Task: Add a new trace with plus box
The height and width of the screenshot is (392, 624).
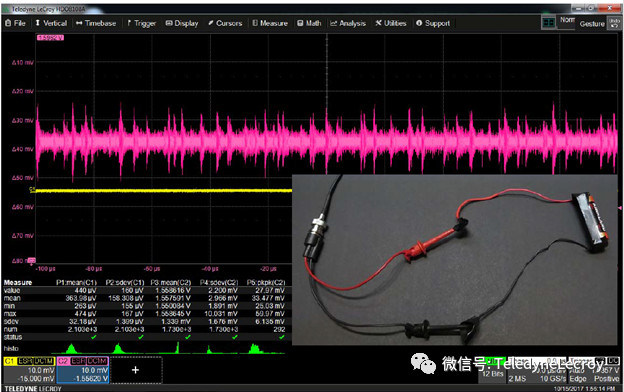Action: [136, 370]
